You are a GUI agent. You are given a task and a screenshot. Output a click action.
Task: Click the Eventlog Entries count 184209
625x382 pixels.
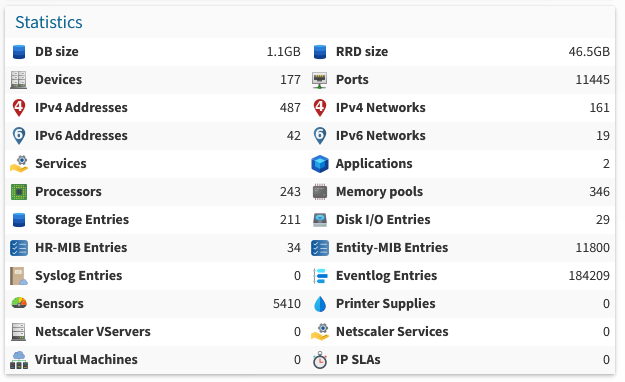(589, 276)
